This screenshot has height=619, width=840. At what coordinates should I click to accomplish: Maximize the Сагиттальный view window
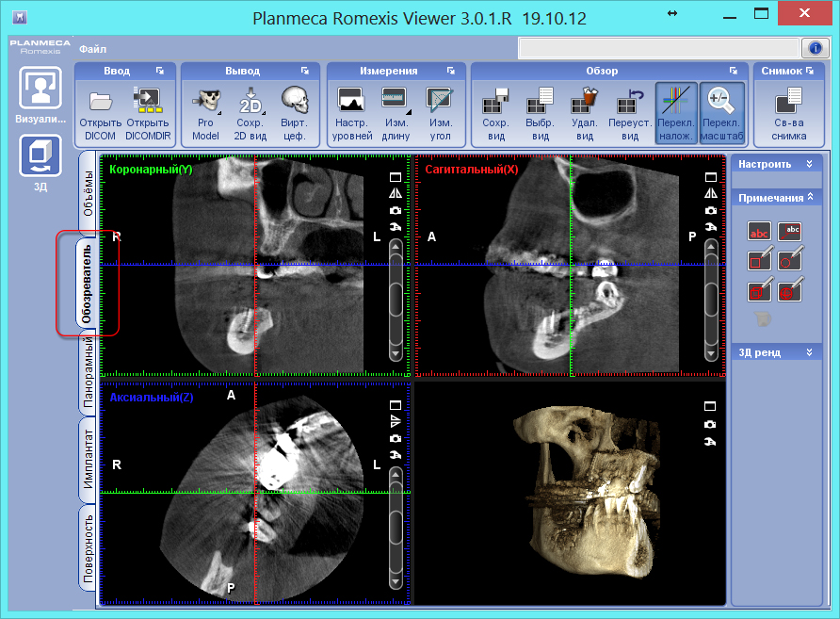pyautogui.click(x=711, y=177)
